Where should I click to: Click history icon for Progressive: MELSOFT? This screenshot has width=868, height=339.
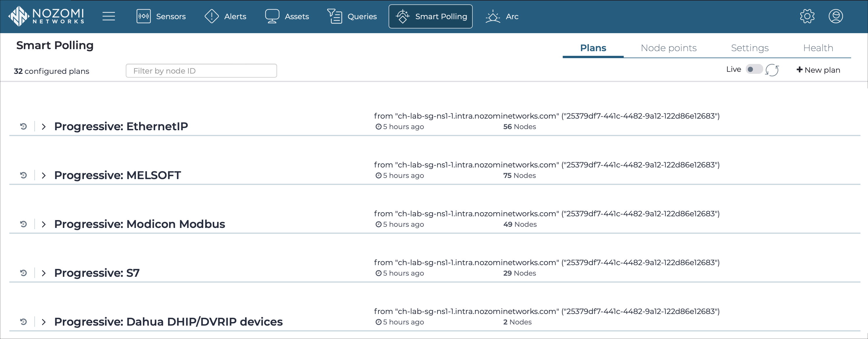(x=23, y=175)
